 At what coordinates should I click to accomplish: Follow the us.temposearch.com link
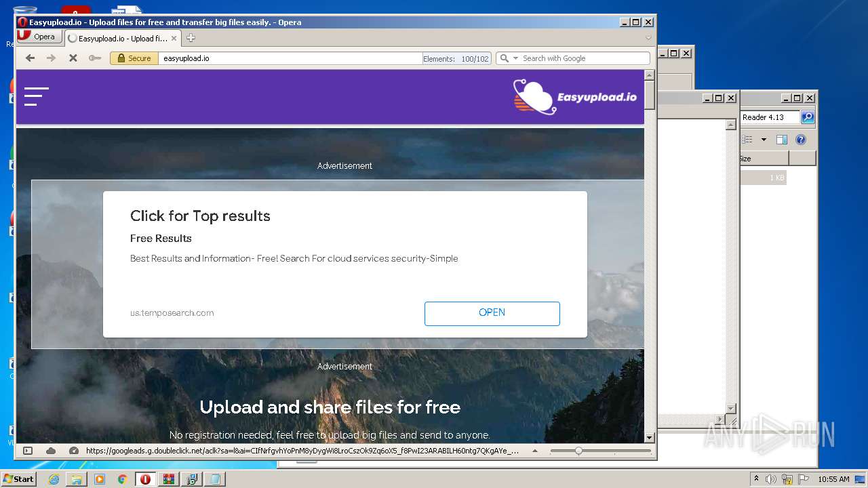(172, 313)
